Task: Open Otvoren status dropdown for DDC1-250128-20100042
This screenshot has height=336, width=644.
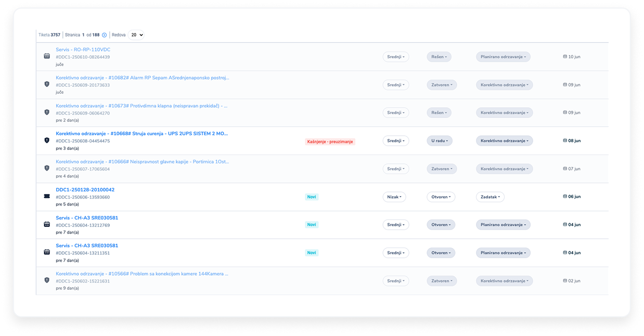Action: point(441,197)
